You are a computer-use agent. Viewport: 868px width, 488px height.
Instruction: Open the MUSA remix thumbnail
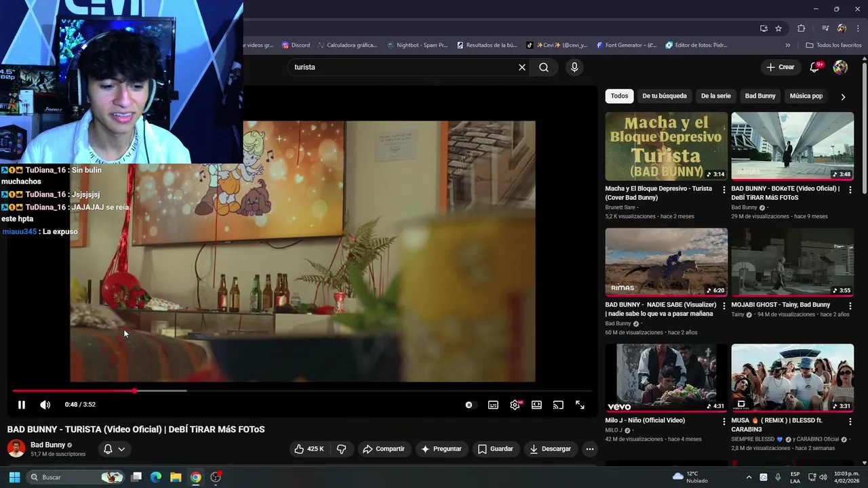pos(792,378)
